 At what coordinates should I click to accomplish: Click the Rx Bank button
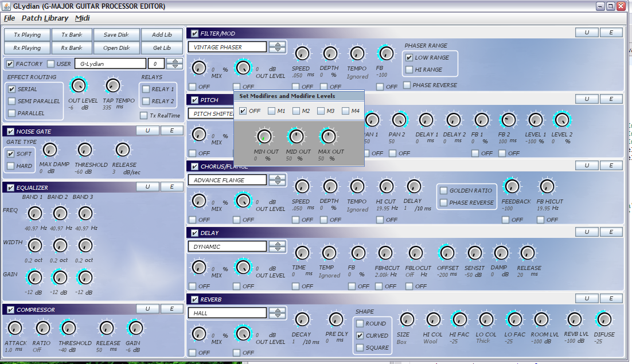click(72, 48)
